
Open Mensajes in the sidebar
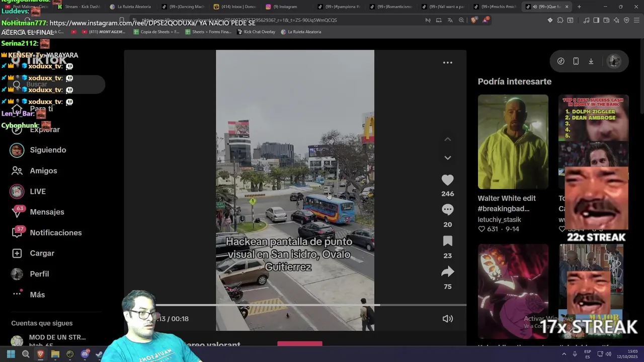click(47, 212)
